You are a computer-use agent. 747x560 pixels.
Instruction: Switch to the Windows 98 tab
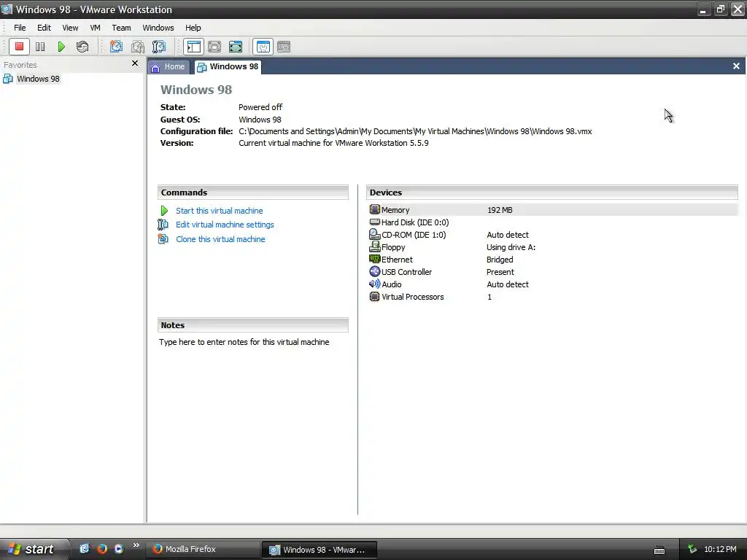(x=228, y=66)
